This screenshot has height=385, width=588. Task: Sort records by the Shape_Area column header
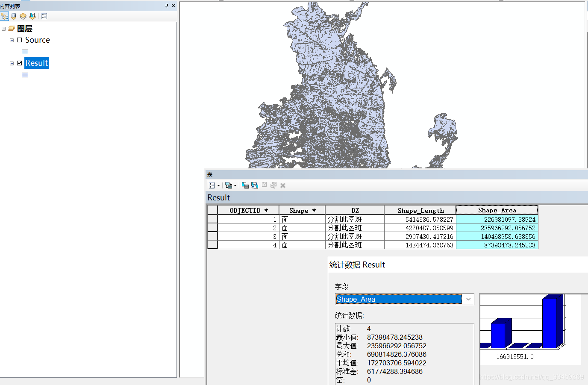497,210
